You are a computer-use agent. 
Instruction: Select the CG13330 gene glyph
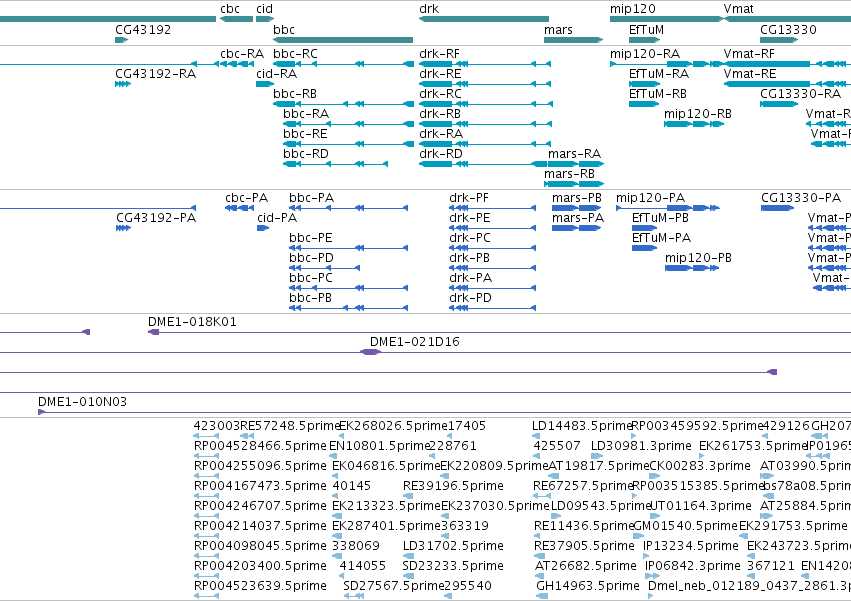click(779, 40)
